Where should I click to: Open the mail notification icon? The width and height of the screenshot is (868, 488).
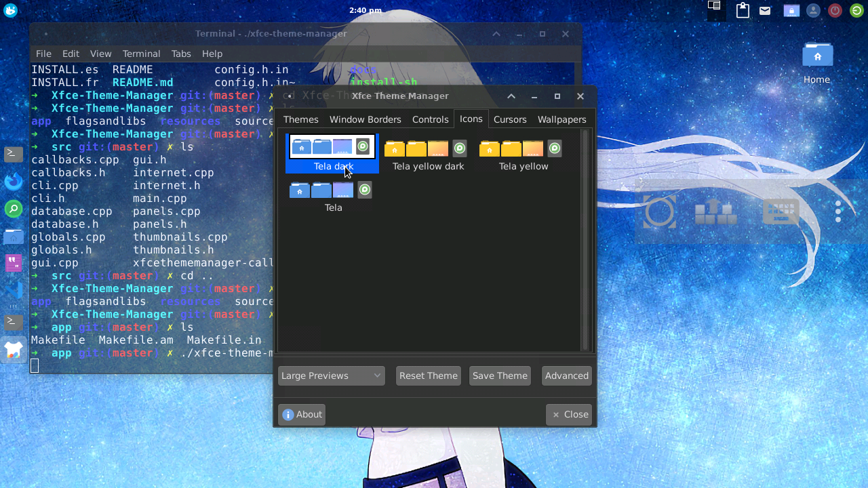coord(765,10)
